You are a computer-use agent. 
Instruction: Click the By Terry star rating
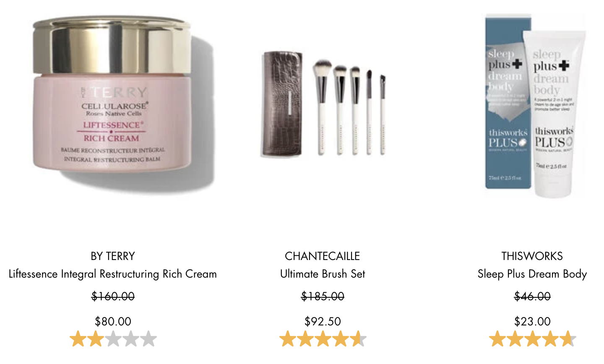click(x=113, y=339)
